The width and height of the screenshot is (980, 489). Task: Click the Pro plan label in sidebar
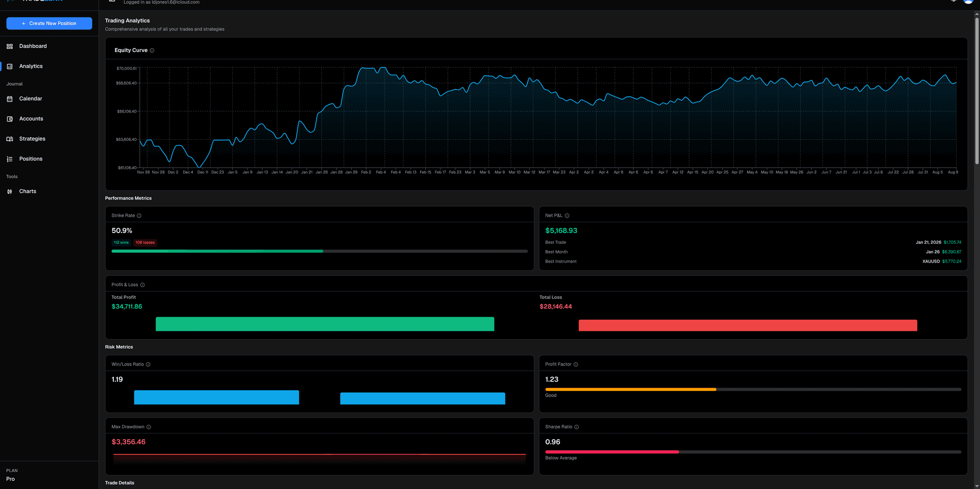pos(11,479)
